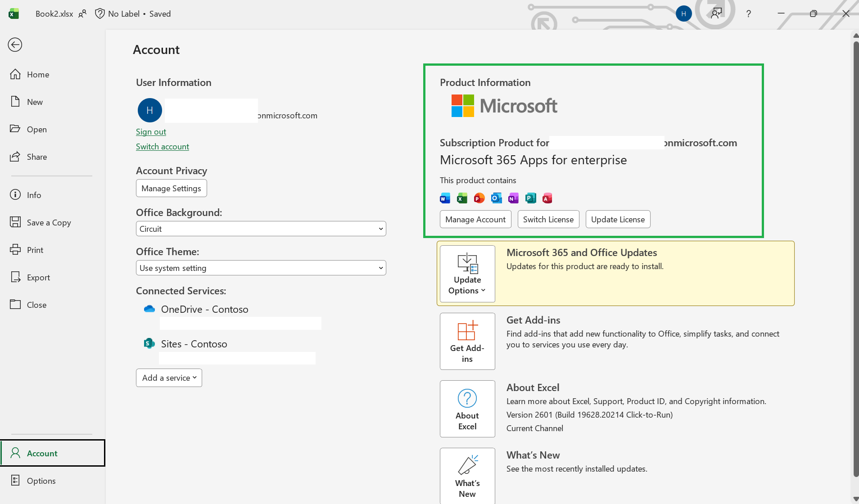This screenshot has height=504, width=859.
Task: Click the scrollbar up arrow
Action: click(x=855, y=36)
